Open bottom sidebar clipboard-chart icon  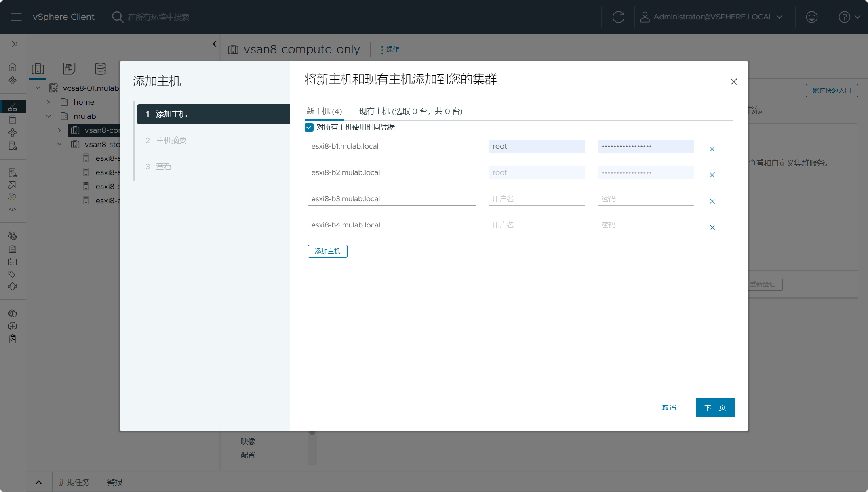click(13, 339)
